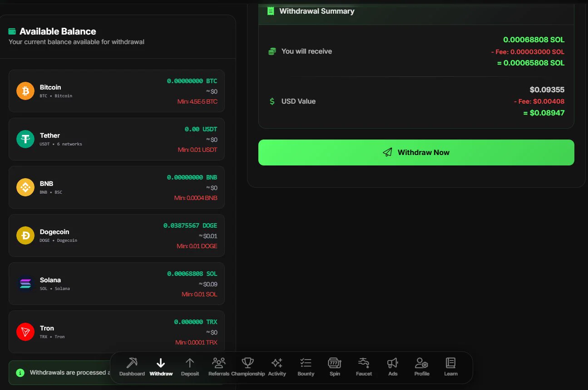Click the Tether coin icon
The height and width of the screenshot is (390, 588).
coord(25,139)
